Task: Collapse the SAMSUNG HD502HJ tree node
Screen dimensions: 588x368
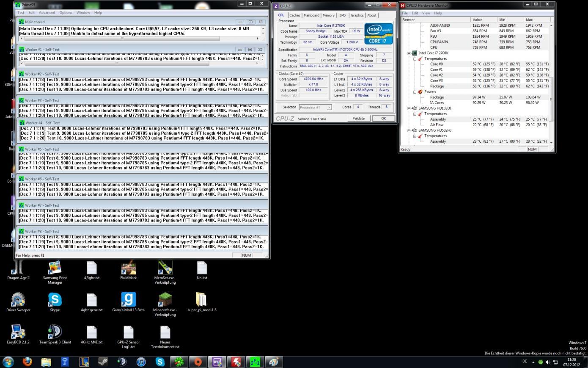Action: [409, 130]
